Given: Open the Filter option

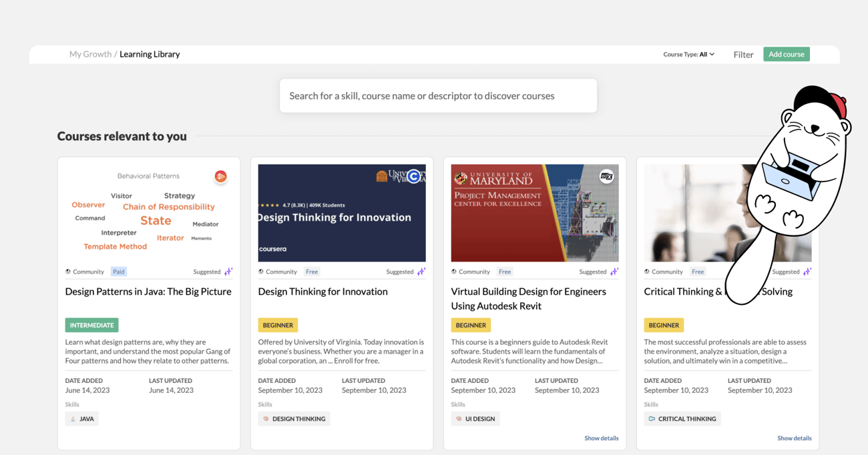Looking at the screenshot, I should (743, 55).
